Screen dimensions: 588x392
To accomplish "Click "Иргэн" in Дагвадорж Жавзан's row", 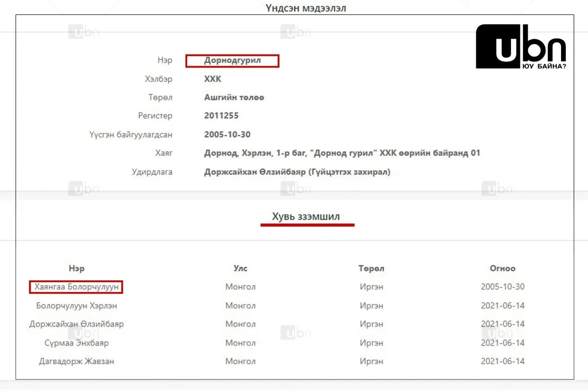I will pyautogui.click(x=371, y=362).
